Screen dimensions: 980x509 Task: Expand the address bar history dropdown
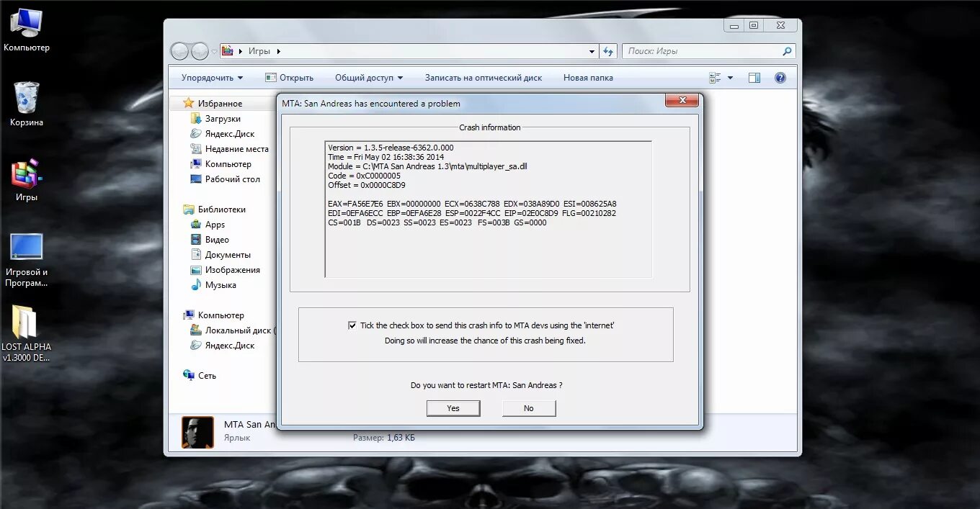click(592, 51)
